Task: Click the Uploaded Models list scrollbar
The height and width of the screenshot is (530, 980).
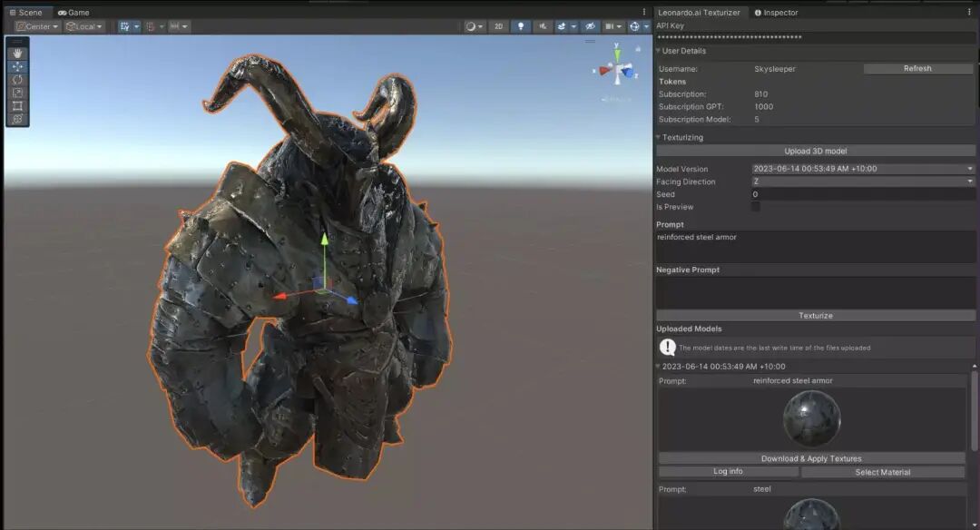Action: (975, 410)
